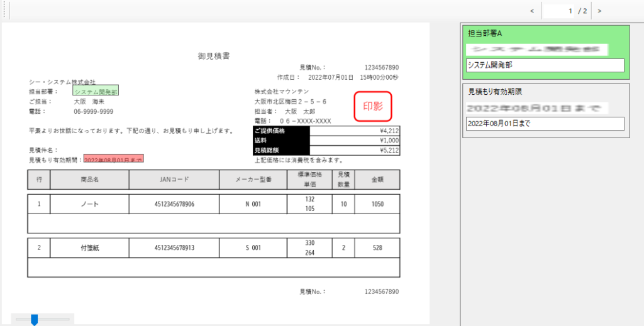Viewport: 644px width, 326px height.
Task: Click the S 001 model number cell
Action: (x=253, y=247)
